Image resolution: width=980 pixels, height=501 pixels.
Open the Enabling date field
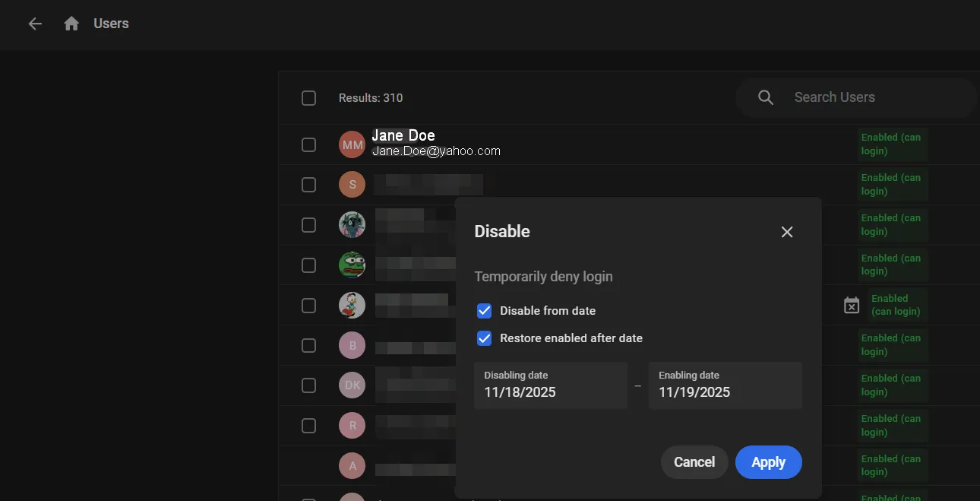(726, 385)
